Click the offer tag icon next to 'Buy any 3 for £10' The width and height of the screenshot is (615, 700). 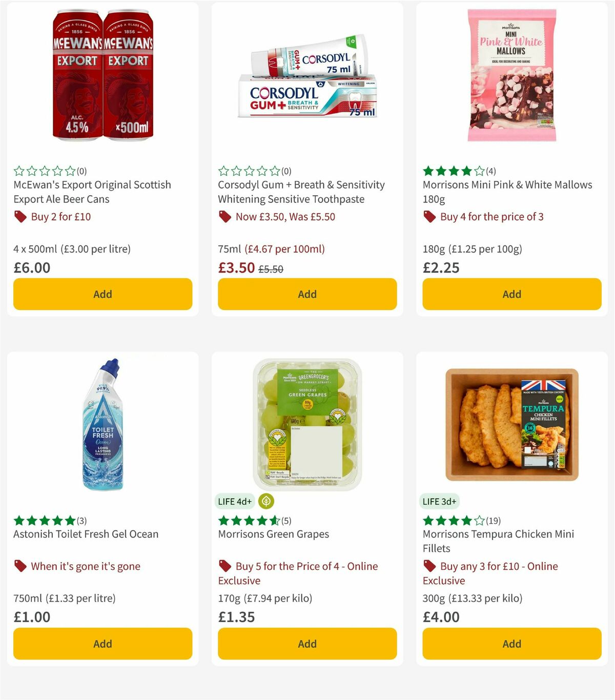pyautogui.click(x=429, y=566)
